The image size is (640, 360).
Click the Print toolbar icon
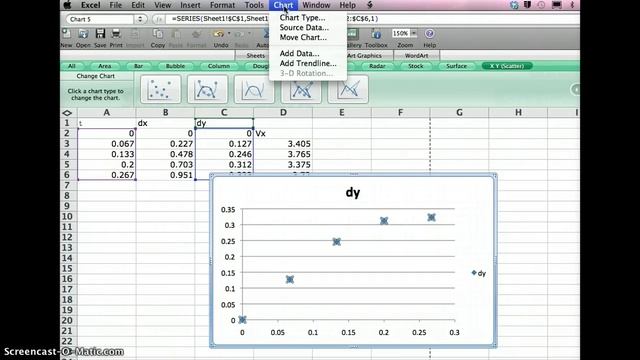(116, 34)
